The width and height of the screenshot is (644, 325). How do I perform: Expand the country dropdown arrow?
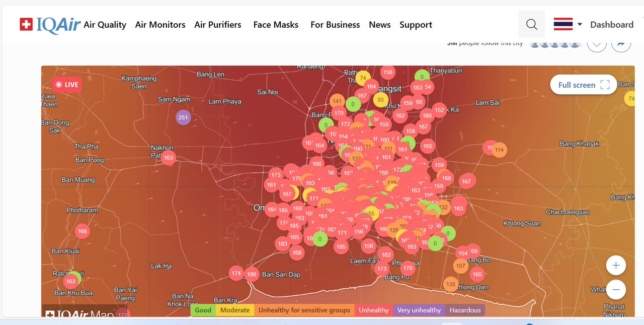580,24
